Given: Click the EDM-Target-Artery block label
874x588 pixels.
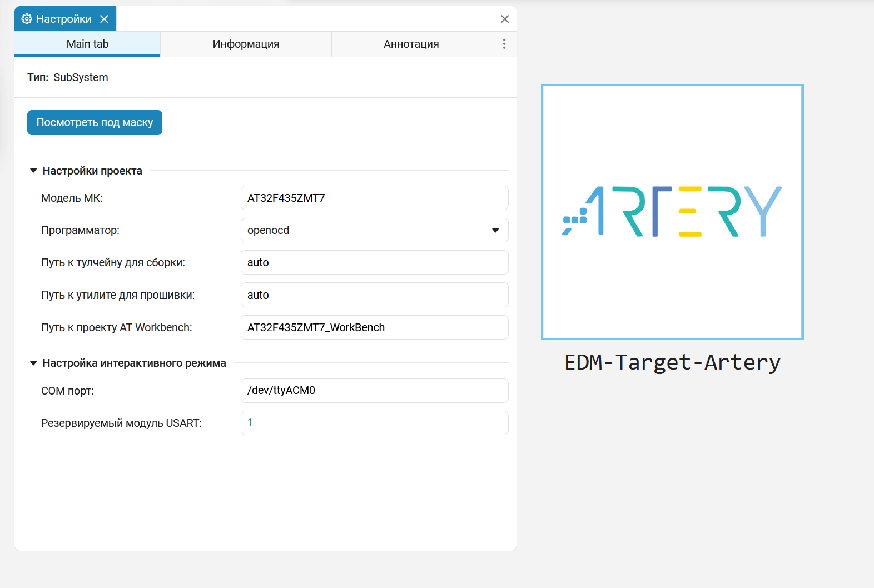Looking at the screenshot, I should [672, 362].
